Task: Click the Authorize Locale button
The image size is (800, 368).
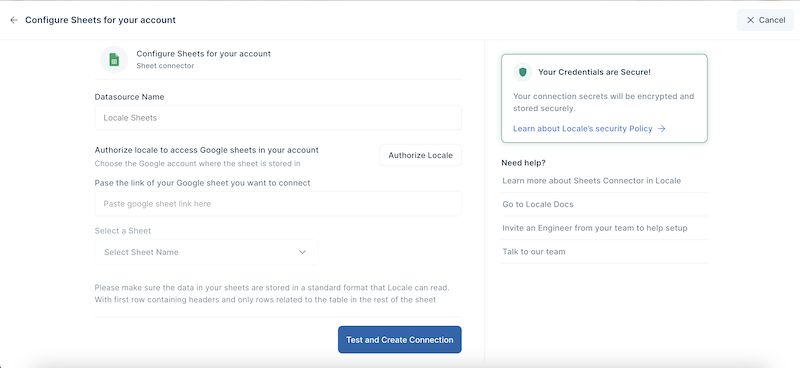Action: tap(420, 155)
